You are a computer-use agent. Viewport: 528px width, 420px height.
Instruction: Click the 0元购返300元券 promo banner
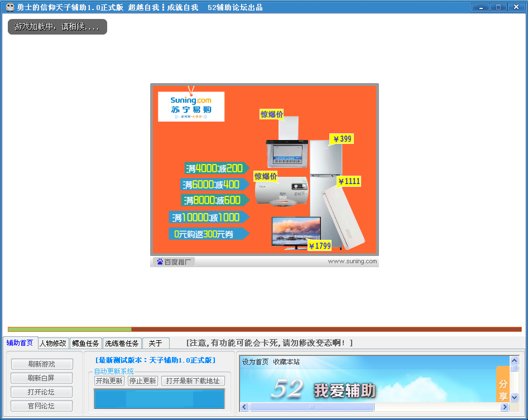coord(209,234)
